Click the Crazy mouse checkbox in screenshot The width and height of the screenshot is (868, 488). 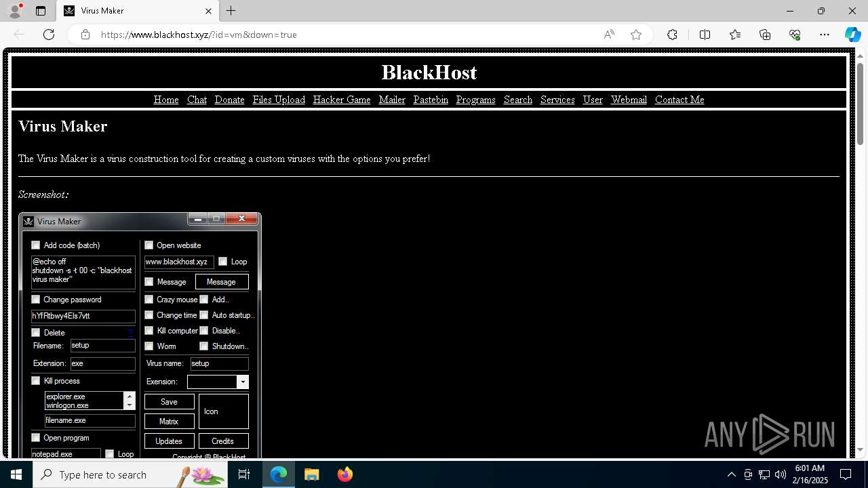click(x=149, y=299)
